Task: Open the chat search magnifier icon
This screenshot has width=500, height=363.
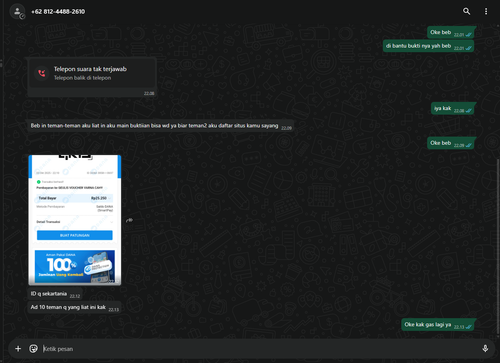Action: [x=466, y=11]
